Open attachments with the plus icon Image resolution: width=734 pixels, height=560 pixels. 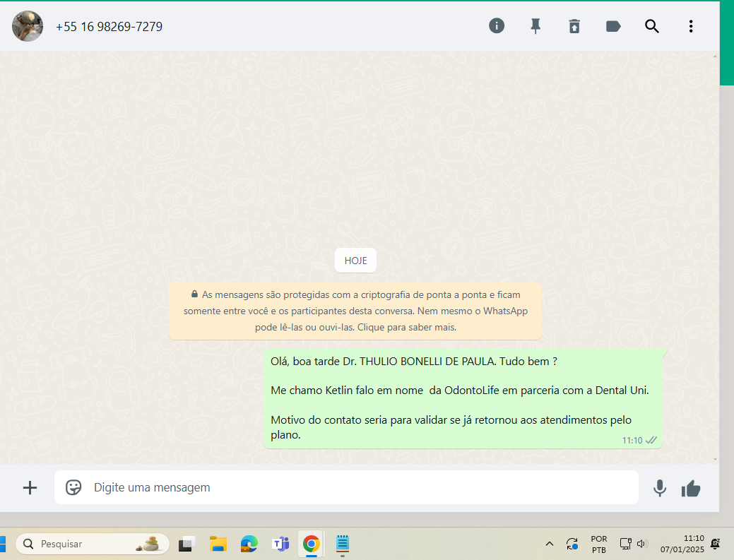coord(30,487)
